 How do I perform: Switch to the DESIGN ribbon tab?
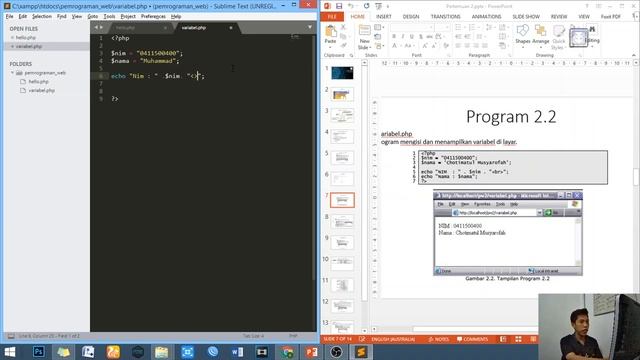click(411, 16)
